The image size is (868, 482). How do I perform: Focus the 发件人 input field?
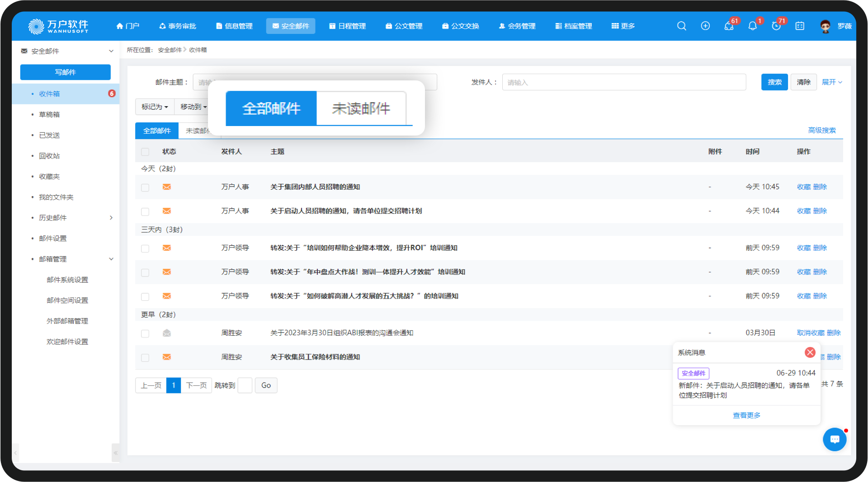pos(624,82)
